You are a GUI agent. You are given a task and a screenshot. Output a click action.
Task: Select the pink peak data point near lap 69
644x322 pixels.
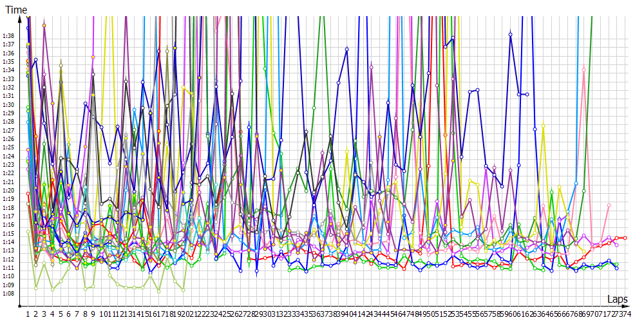(584, 70)
